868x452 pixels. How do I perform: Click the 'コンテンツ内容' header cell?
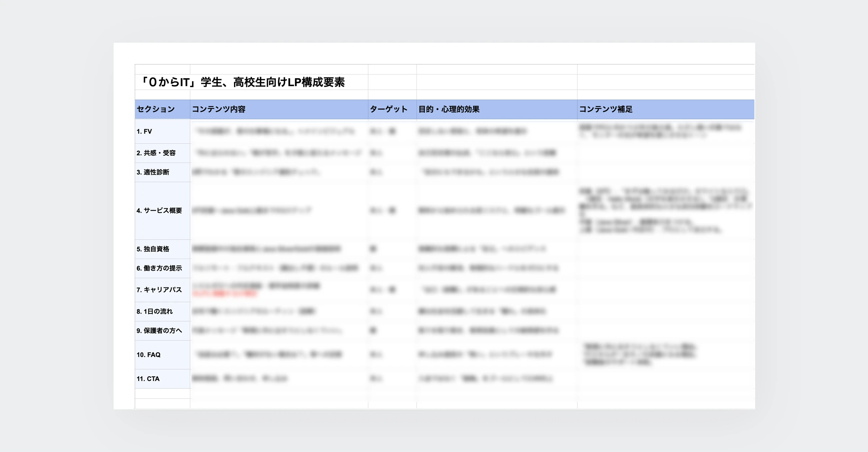coord(279,109)
